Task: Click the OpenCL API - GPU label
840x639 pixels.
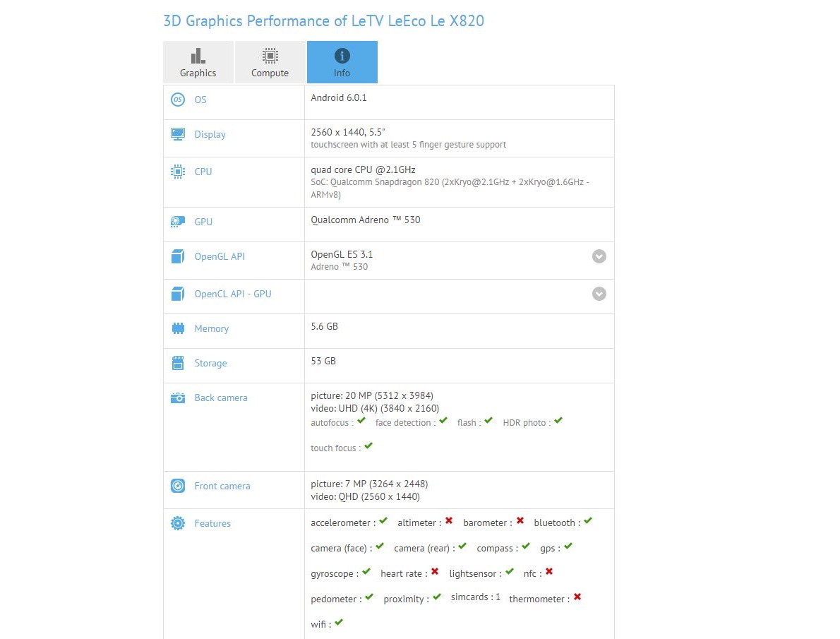Action: (233, 294)
